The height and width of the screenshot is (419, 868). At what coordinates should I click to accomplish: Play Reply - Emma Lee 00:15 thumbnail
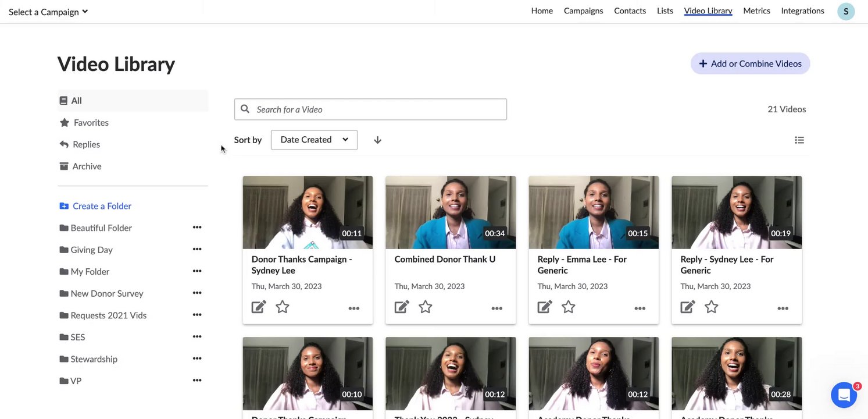[594, 212]
